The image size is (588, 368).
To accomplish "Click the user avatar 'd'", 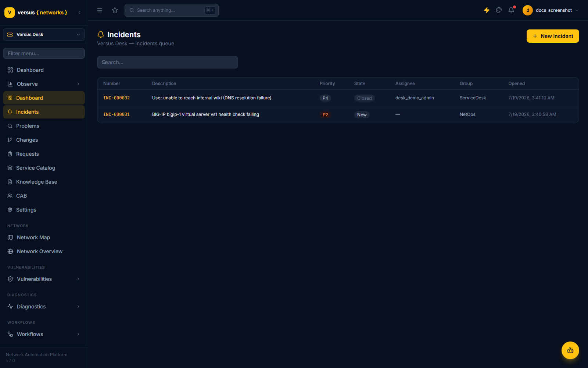I will (x=528, y=10).
